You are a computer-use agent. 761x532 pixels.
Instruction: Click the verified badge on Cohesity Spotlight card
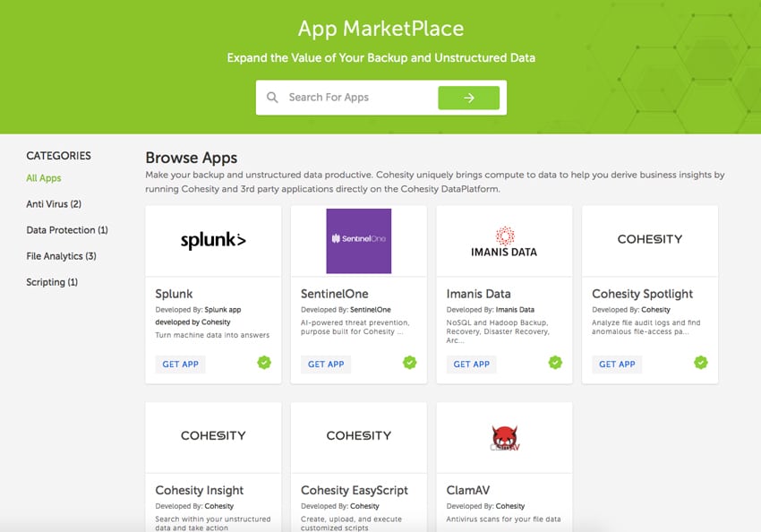pyautogui.click(x=701, y=363)
